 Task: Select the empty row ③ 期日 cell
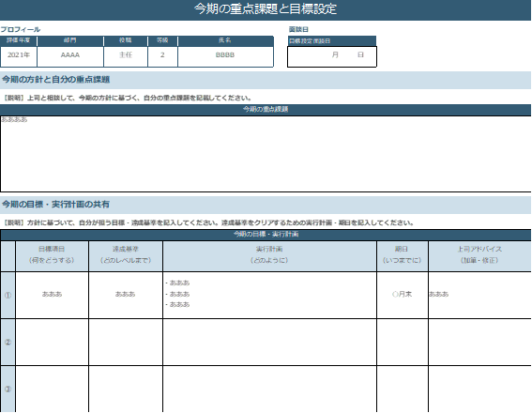coord(403,390)
